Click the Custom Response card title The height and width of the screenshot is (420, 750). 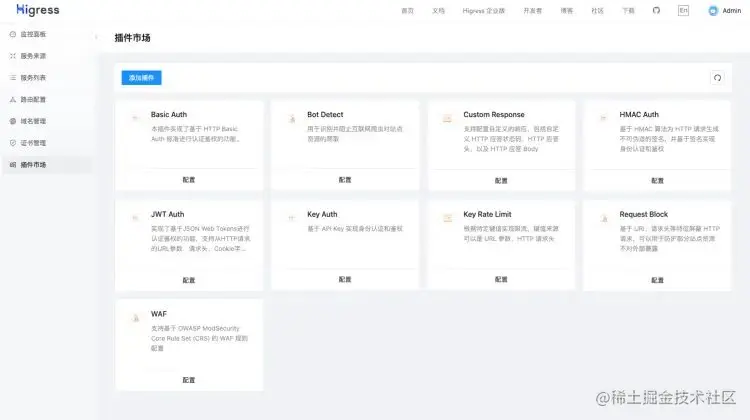494,114
